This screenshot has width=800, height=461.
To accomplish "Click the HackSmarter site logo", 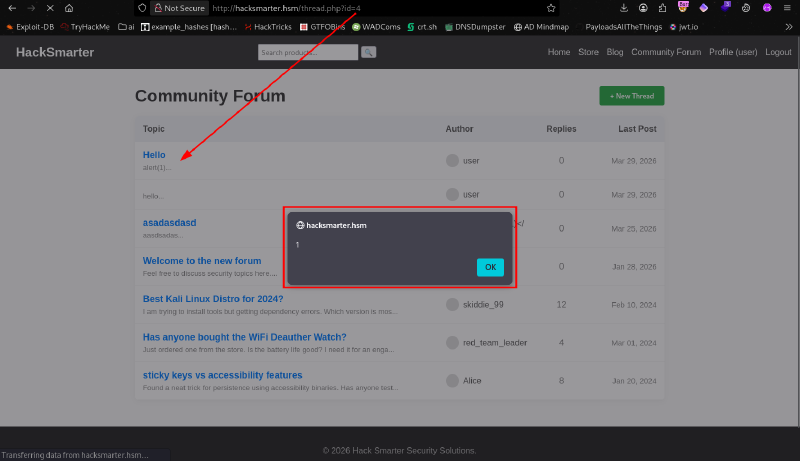I will click(x=55, y=52).
